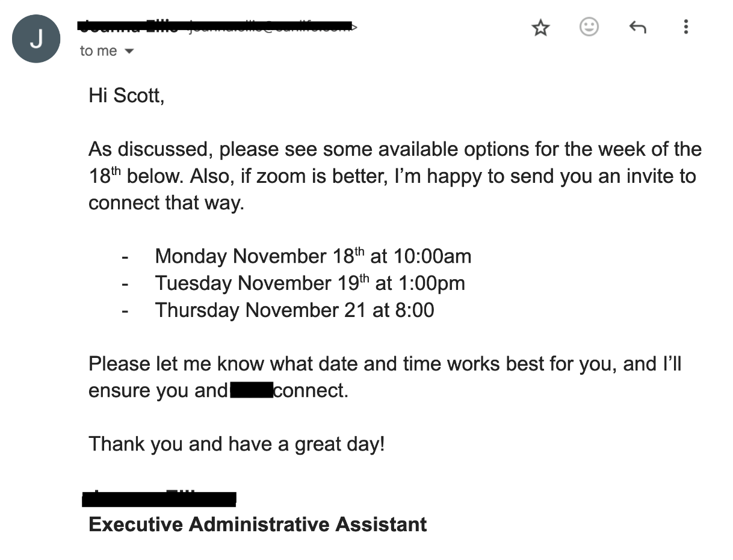Click the "Executive Administrative Assistant" signature title

pos(258,525)
